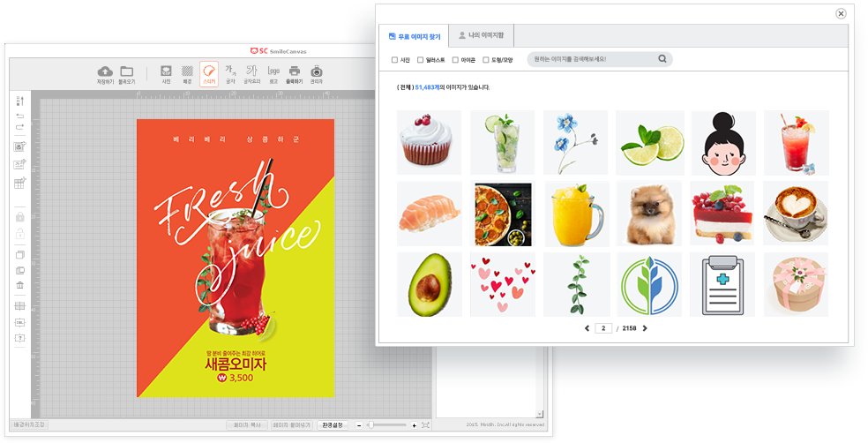Click the zoom in plus button
Screen dimensions: 868x443
(x=414, y=425)
